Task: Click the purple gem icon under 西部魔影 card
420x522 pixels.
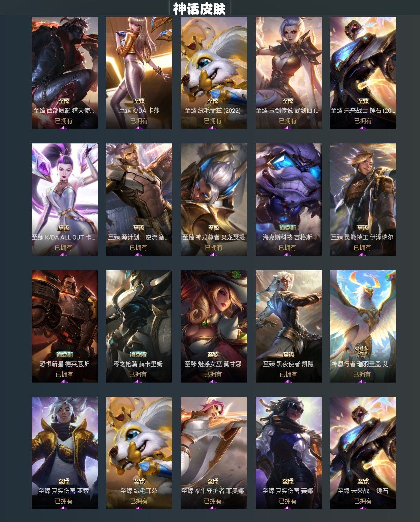Action: coord(64,127)
